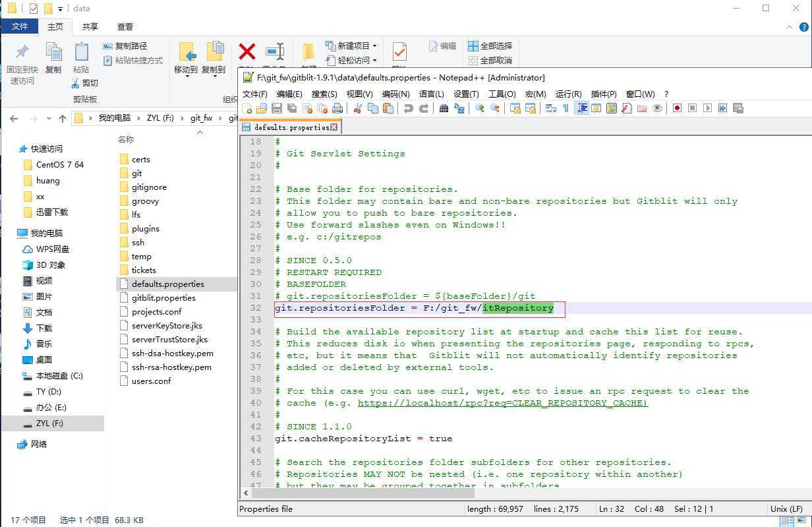Click the Paste icon in Notepad++ toolbar
This screenshot has height=527, width=812.
(x=388, y=108)
